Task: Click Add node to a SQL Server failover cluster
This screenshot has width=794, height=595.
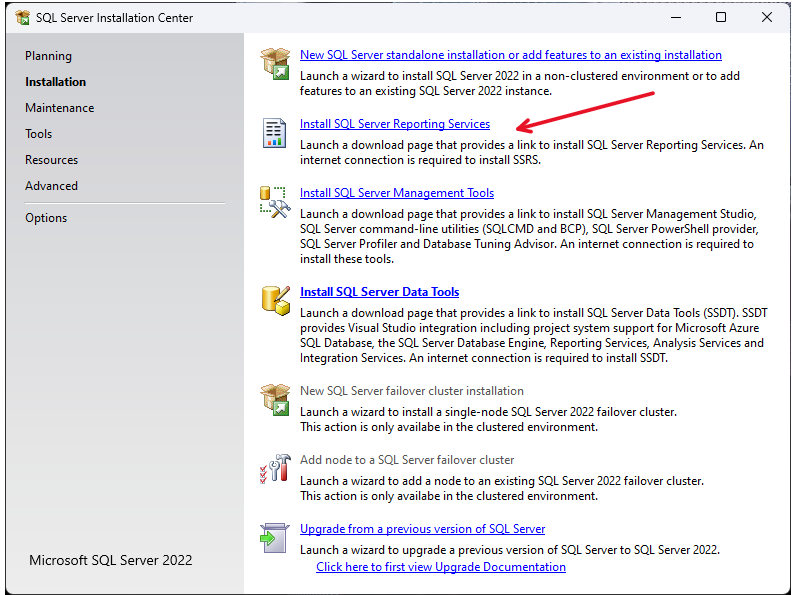Action: tap(407, 460)
